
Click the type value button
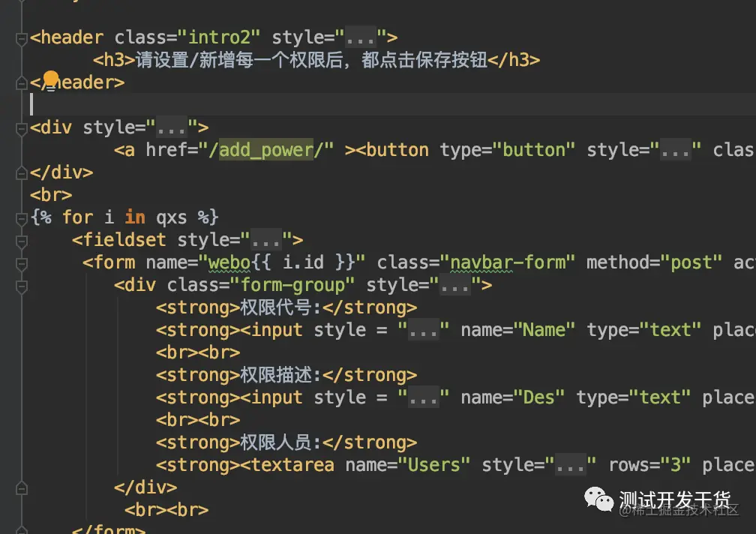point(533,150)
